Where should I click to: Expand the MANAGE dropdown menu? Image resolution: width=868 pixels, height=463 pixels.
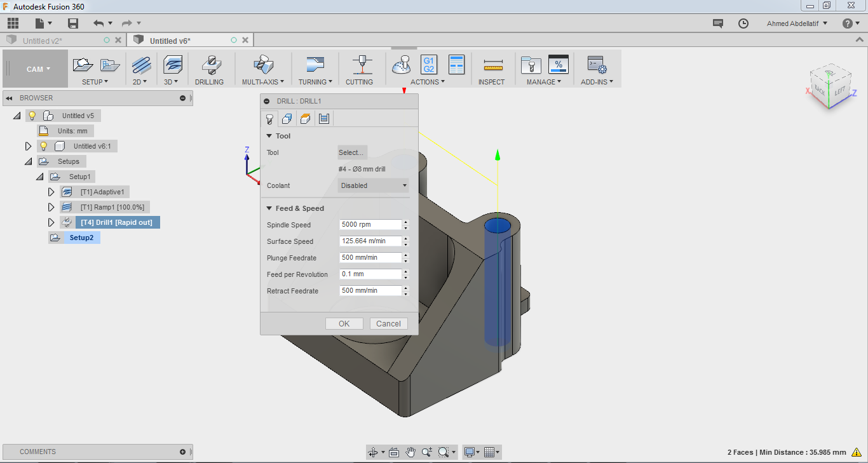(x=544, y=82)
